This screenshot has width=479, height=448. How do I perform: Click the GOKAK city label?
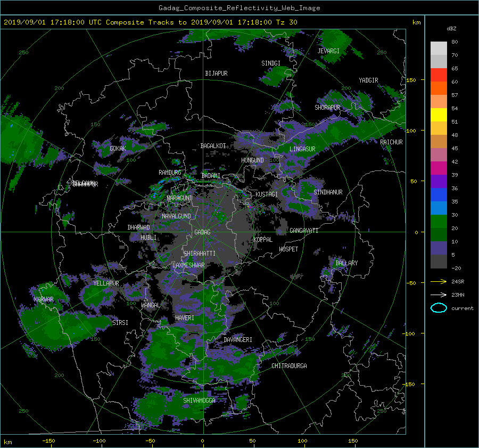[x=118, y=149]
